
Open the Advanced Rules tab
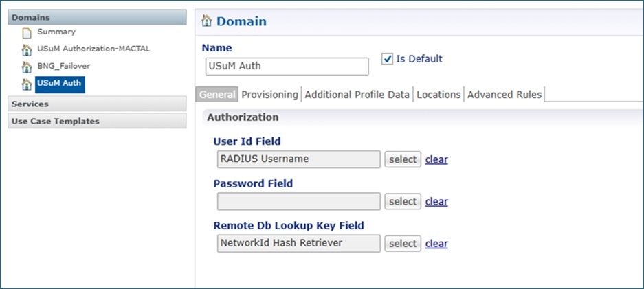click(x=504, y=95)
